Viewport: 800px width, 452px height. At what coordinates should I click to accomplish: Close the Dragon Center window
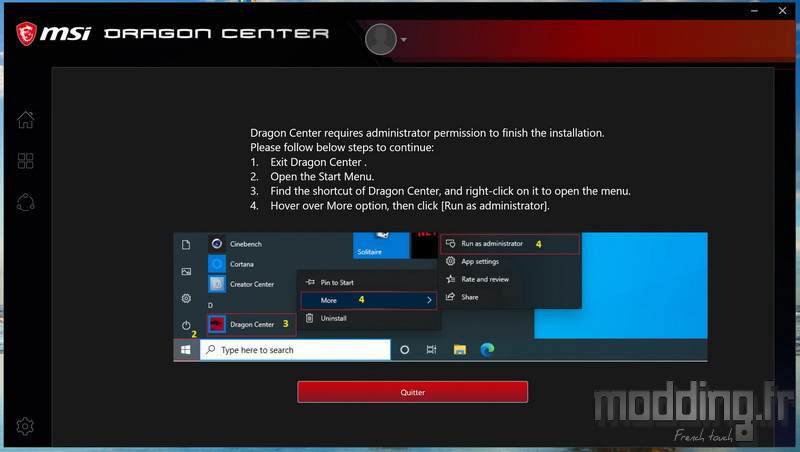point(782,11)
